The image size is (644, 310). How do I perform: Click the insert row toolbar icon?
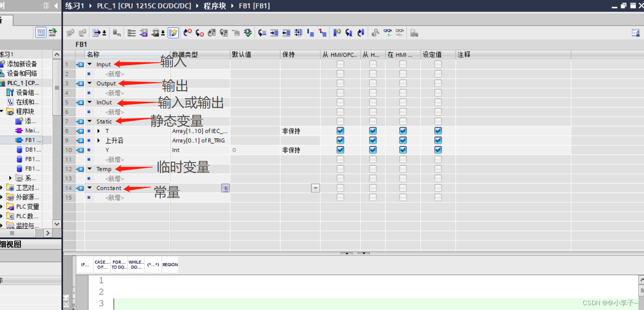tap(71, 33)
